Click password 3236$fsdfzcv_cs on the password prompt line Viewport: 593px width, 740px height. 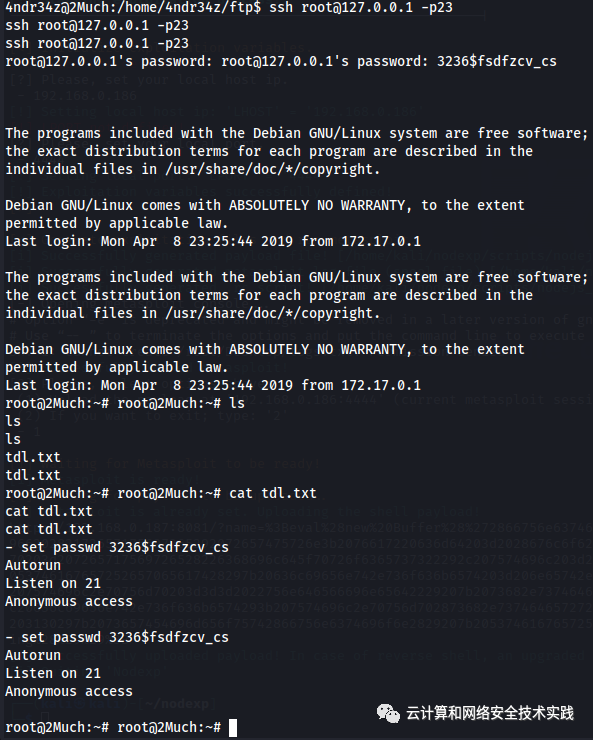[x=497, y=61]
